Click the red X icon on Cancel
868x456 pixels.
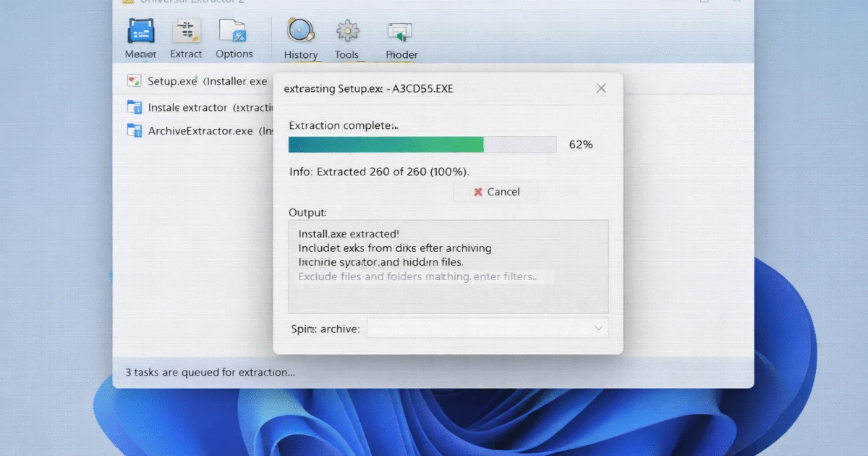pyautogui.click(x=477, y=192)
